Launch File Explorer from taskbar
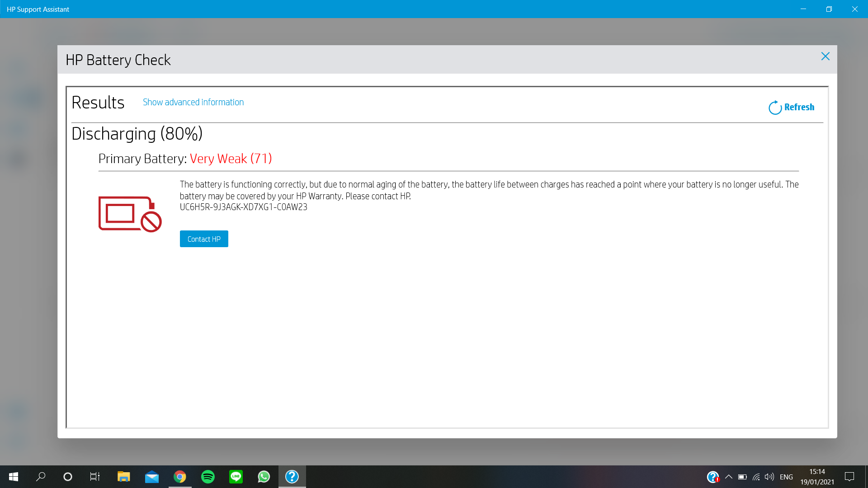Viewport: 868px width, 488px height. point(123,477)
